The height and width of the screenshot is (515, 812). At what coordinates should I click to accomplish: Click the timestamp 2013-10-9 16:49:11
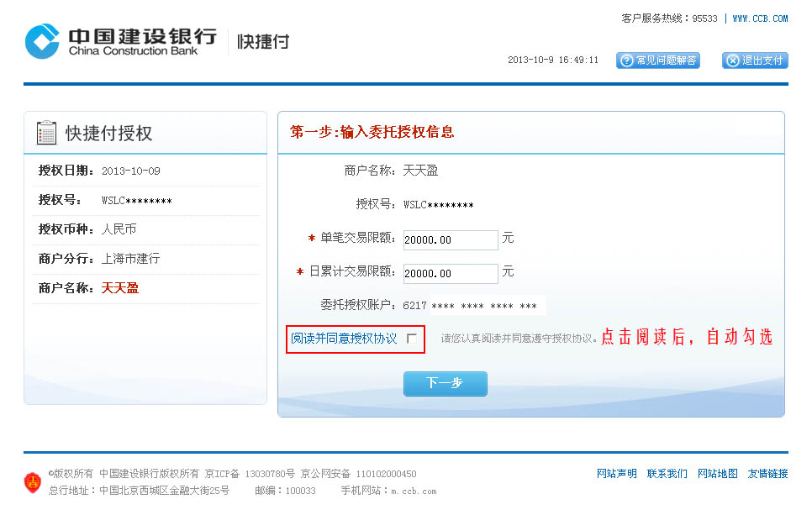tap(552, 60)
